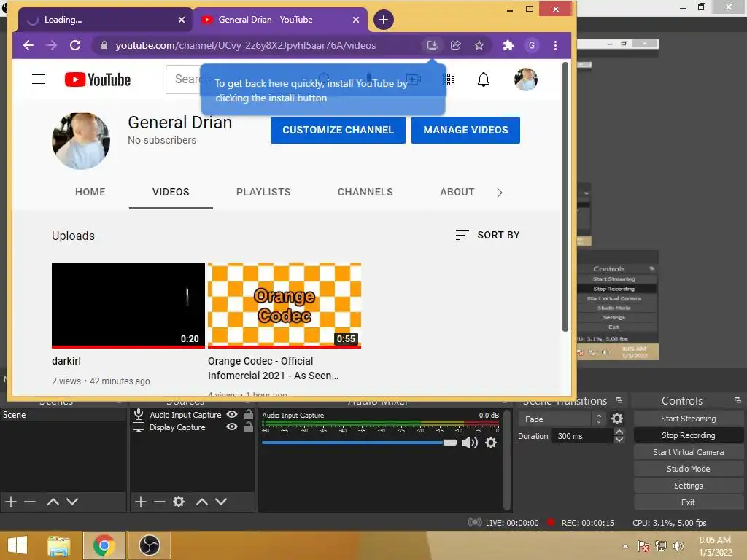The image size is (747, 560).
Task: Click the Duration 300 ms field
Action: [581, 436]
